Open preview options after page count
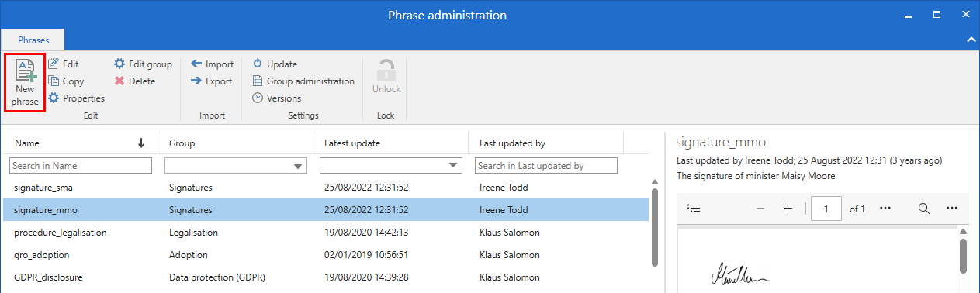The width and height of the screenshot is (980, 293). click(885, 209)
